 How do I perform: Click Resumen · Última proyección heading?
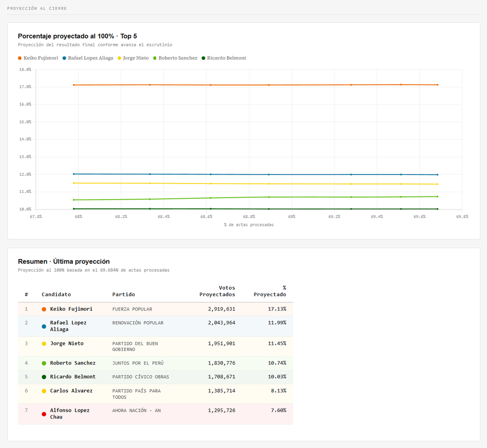64,262
